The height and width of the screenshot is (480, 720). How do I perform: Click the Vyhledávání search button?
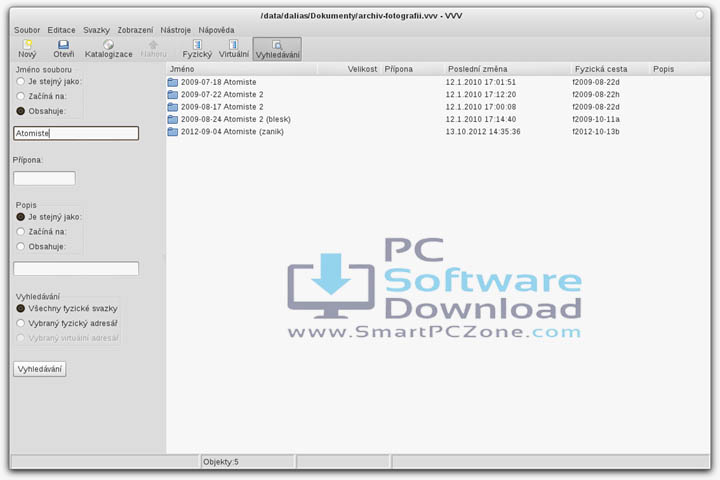click(40, 369)
